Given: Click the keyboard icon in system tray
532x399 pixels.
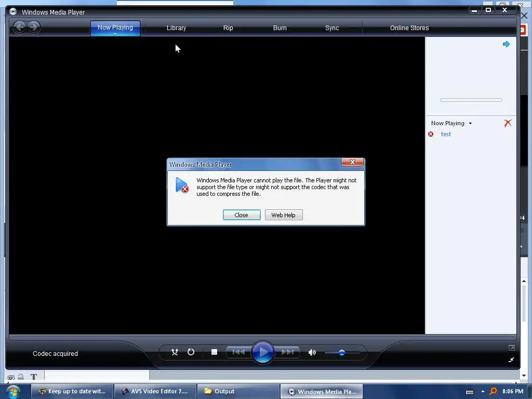Looking at the screenshot, I should coord(470,392).
